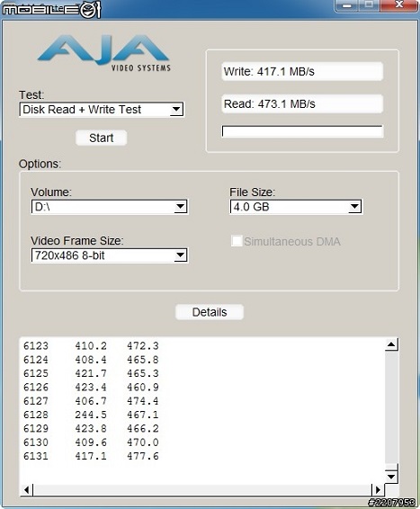The image size is (420, 509).
Task: Click the scroll down arrow in results list
Action: (x=391, y=477)
